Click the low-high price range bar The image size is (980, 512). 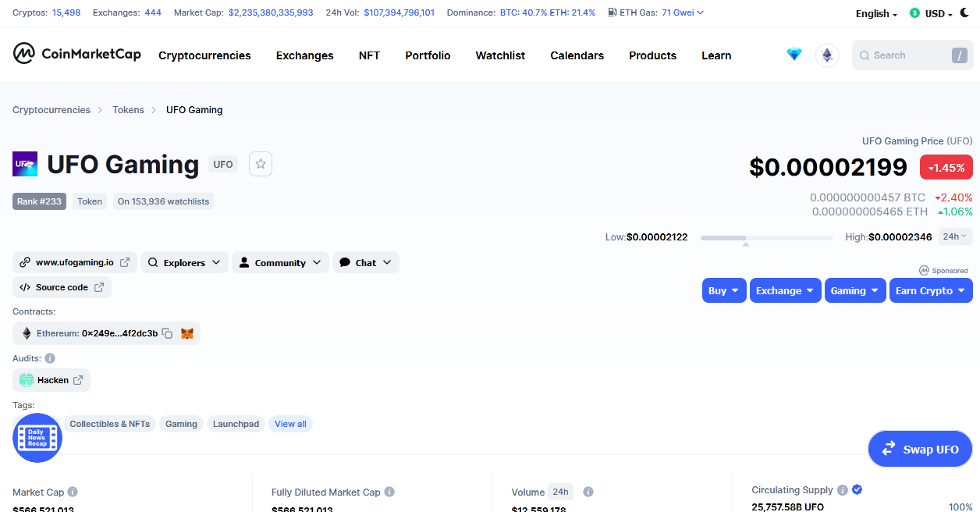tap(766, 237)
